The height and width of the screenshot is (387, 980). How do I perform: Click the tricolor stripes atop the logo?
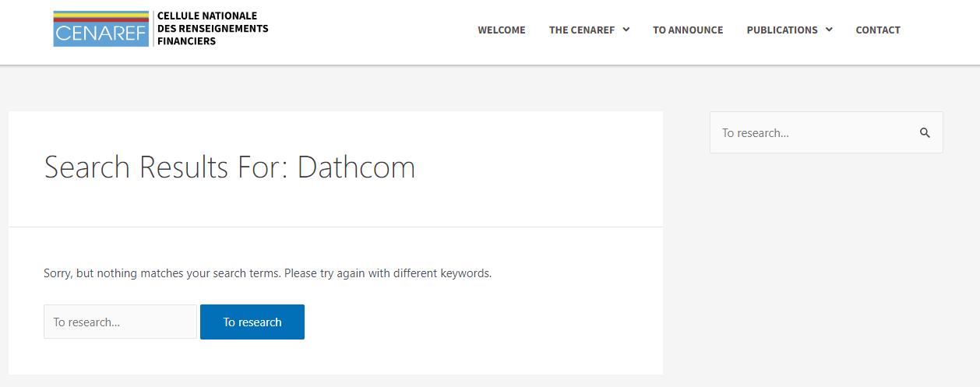(x=100, y=16)
